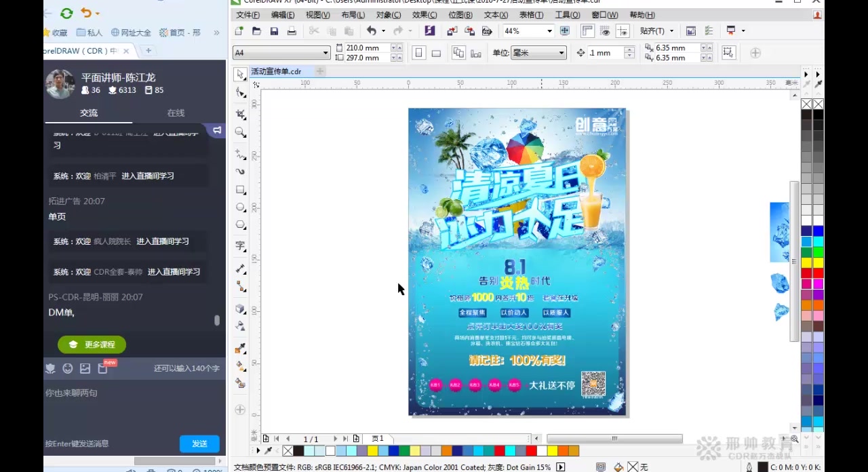Toggle the full-screen preview eye icon
This screenshot has height=472, width=868.
(x=606, y=31)
